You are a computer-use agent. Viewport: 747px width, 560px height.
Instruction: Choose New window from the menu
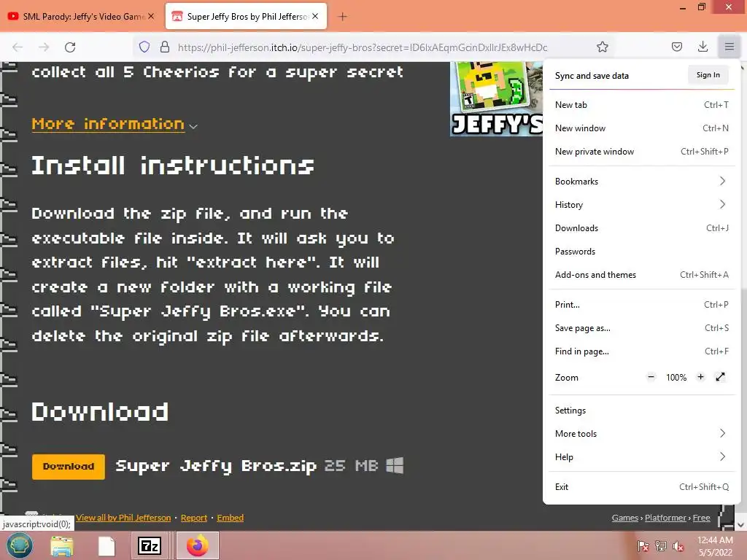click(x=640, y=128)
